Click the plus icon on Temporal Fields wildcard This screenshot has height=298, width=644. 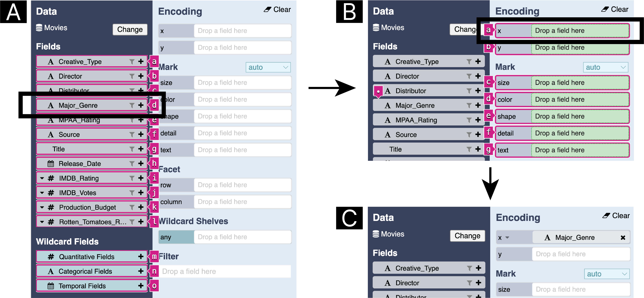pos(141,286)
